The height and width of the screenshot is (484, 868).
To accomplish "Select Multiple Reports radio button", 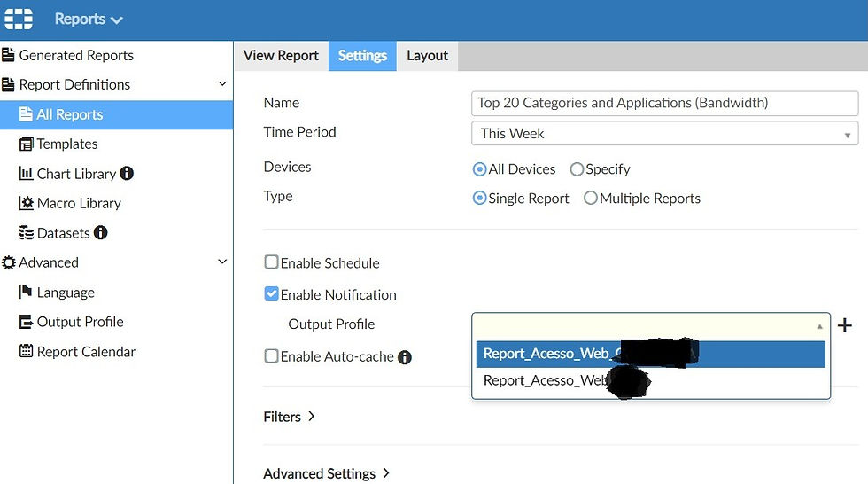I will click(591, 198).
